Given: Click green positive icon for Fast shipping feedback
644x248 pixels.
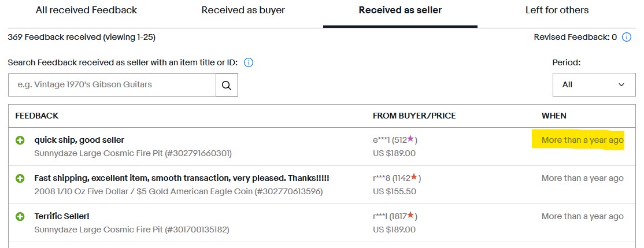Looking at the screenshot, I should coord(20,179).
